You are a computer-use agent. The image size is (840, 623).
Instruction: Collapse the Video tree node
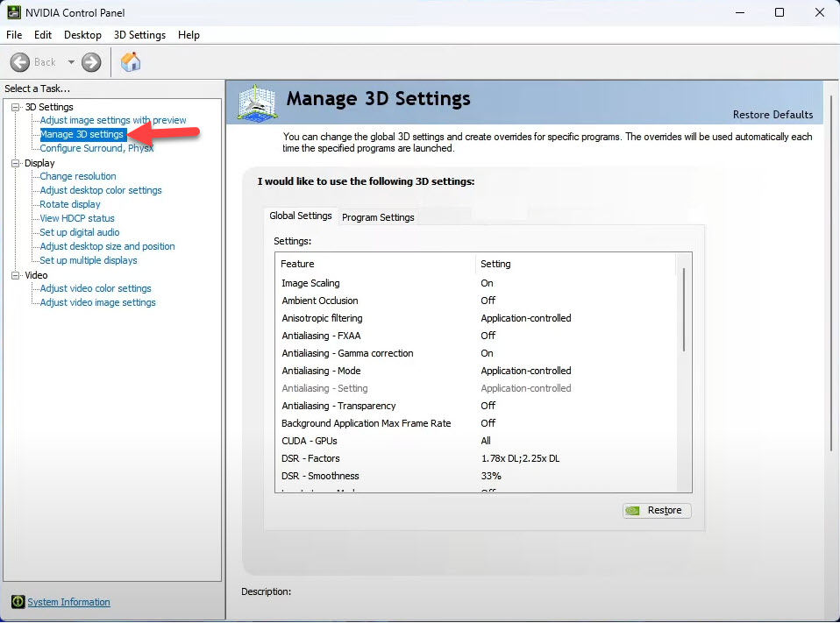pos(16,275)
